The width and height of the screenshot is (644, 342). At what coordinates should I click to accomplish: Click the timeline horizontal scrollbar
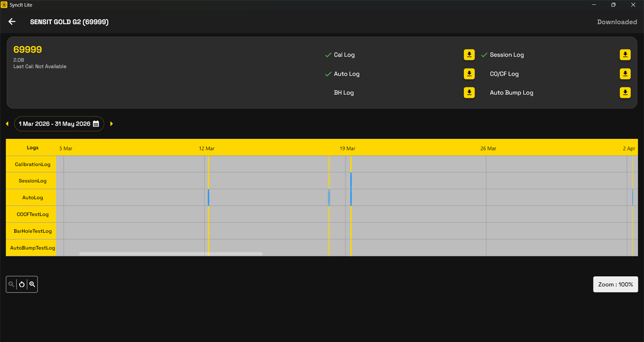tap(171, 254)
